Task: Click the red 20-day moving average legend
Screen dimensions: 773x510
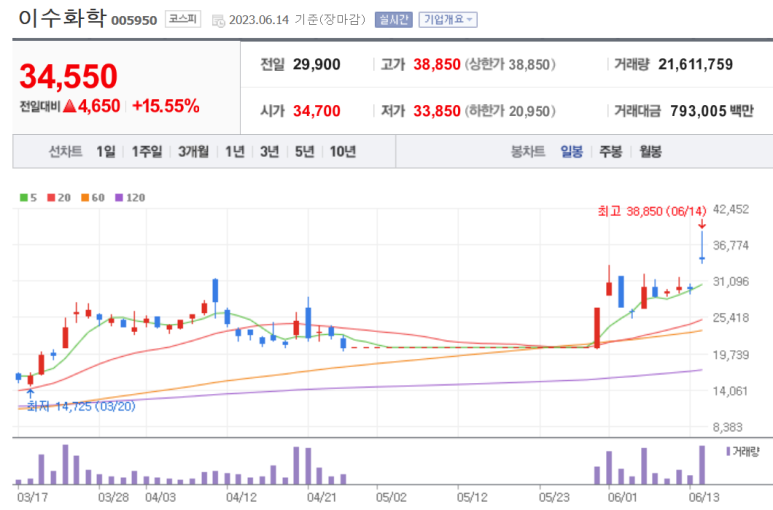Action: (59, 198)
